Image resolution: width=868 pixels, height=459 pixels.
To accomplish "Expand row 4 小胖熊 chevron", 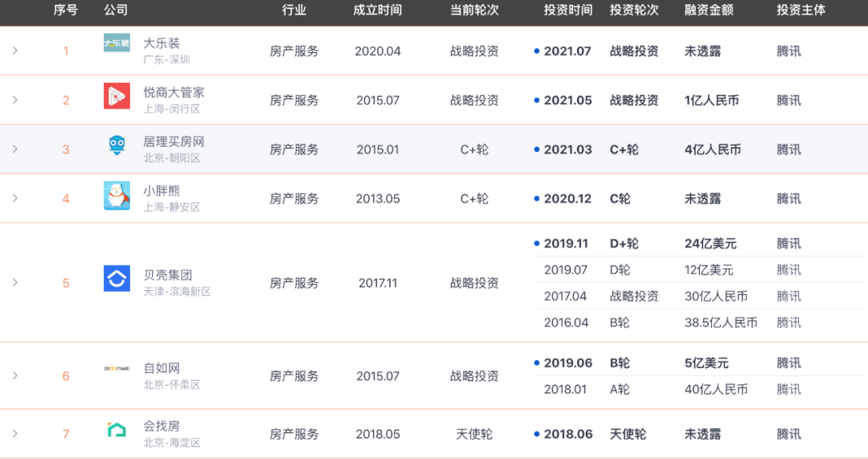I will [x=15, y=199].
